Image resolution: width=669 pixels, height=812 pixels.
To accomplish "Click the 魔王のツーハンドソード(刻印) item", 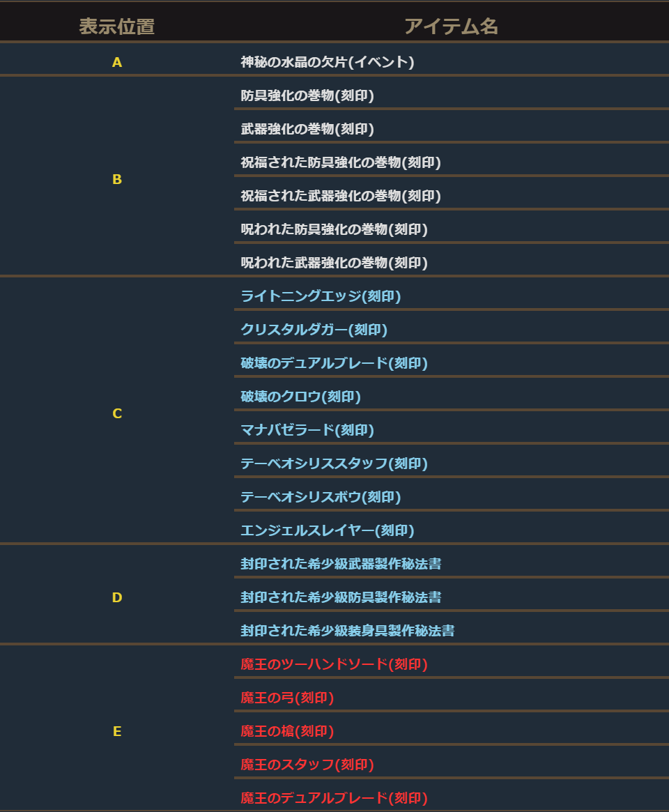I will click(334, 665).
